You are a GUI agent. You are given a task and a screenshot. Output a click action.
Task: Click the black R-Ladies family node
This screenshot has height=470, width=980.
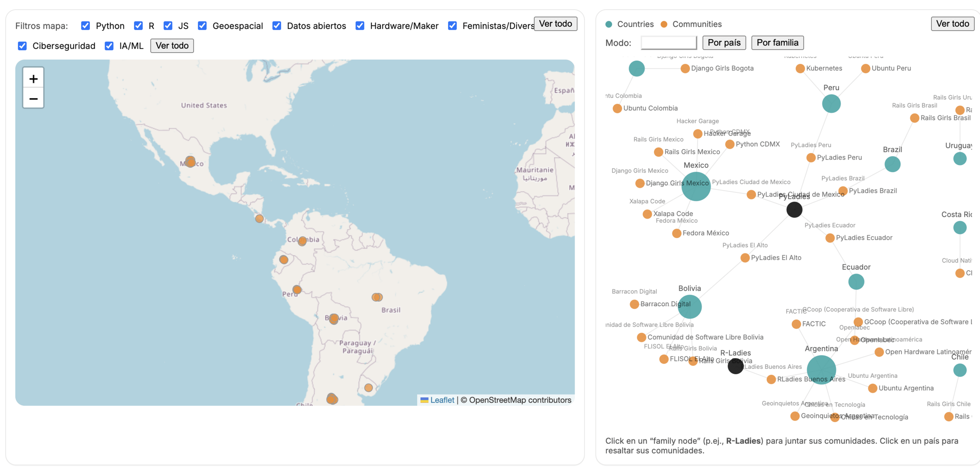point(735,366)
